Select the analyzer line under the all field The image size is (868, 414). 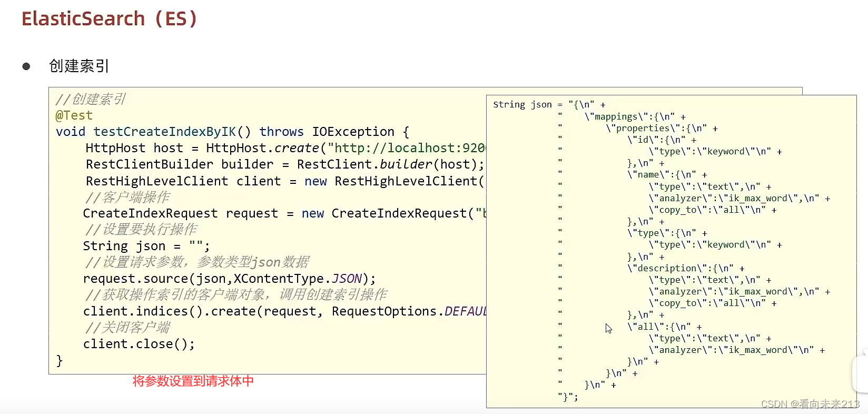point(737,350)
